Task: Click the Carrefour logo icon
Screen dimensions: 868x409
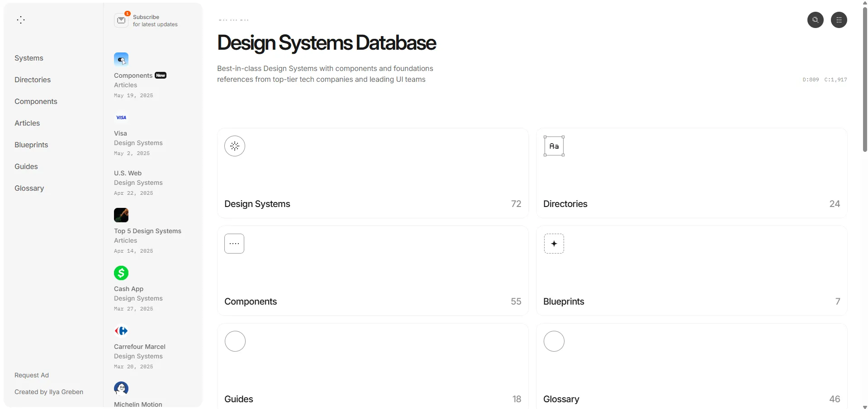Action: tap(121, 331)
